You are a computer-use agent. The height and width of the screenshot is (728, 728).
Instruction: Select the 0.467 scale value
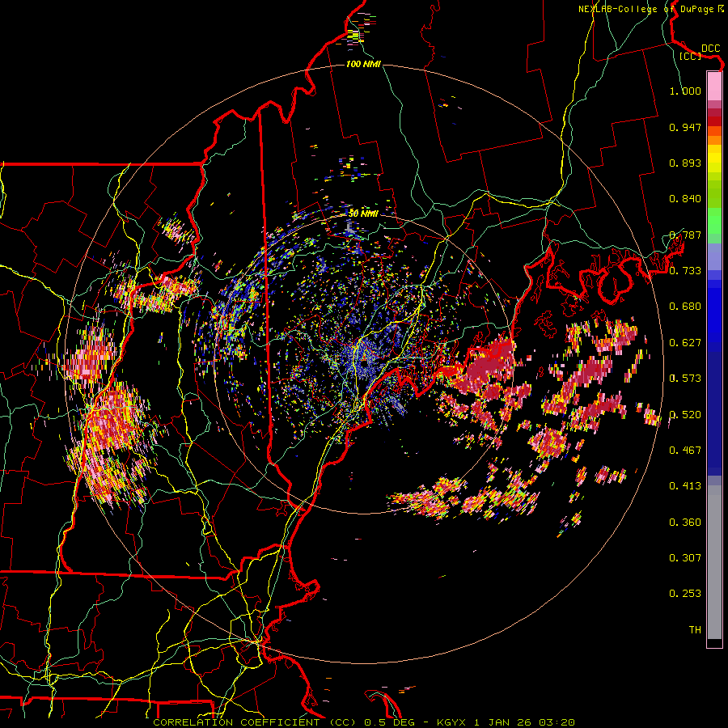point(685,451)
